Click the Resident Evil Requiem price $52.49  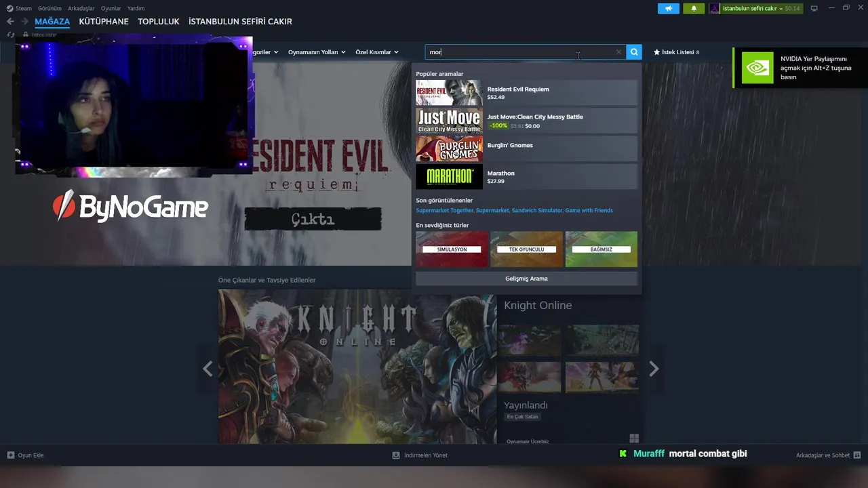(496, 98)
